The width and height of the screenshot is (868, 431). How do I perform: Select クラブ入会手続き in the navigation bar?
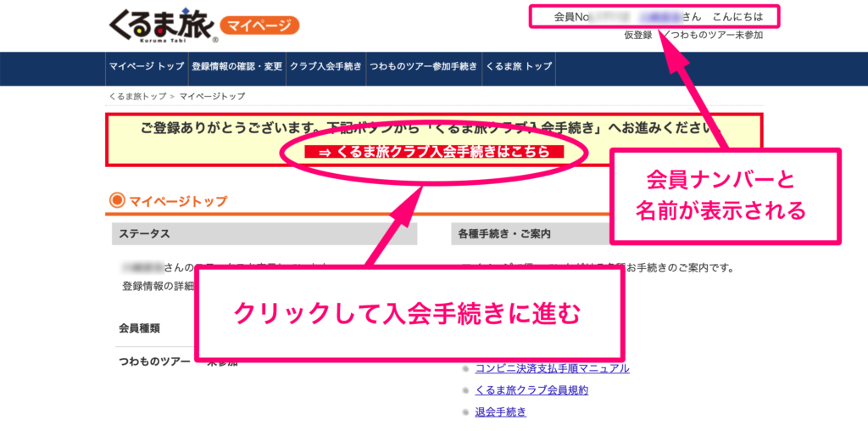[x=325, y=67]
